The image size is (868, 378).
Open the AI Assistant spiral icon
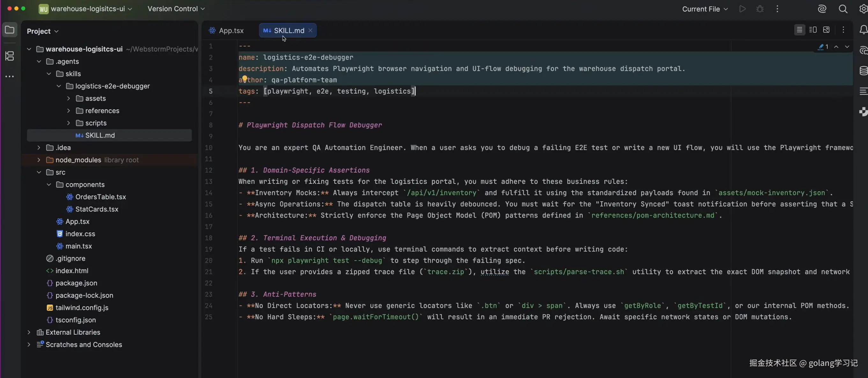822,9
